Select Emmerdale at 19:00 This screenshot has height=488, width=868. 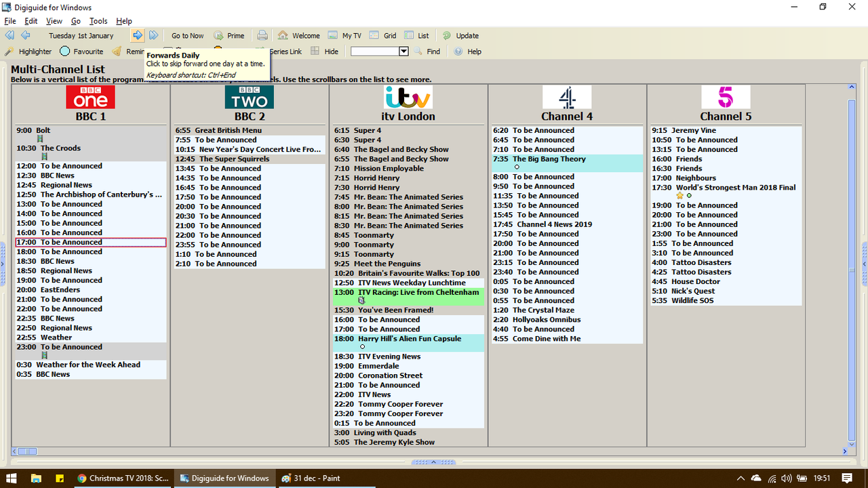pos(408,366)
